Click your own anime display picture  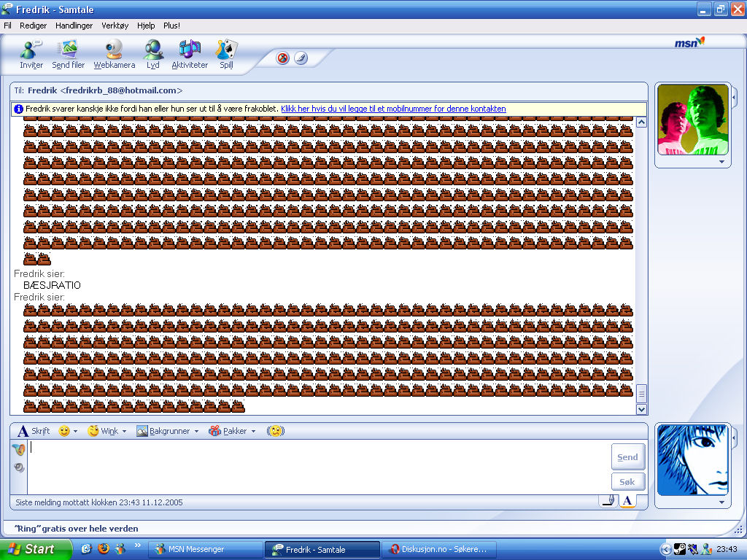pos(693,460)
